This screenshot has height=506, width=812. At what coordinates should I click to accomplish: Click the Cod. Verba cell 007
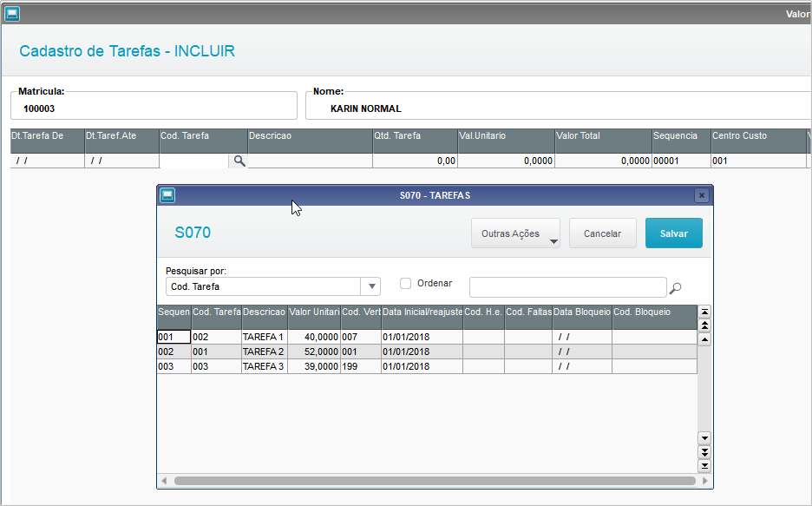[x=360, y=337]
